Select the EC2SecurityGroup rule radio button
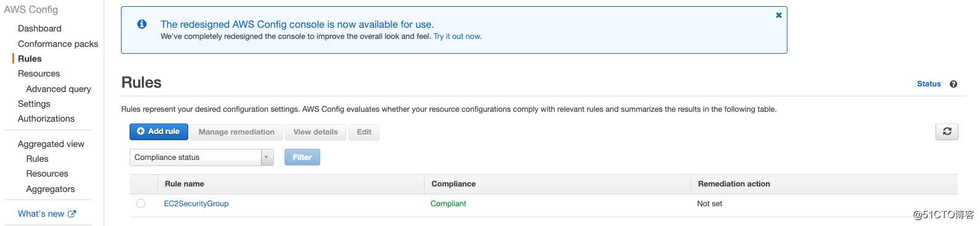The height and width of the screenshot is (226, 980). click(x=141, y=204)
